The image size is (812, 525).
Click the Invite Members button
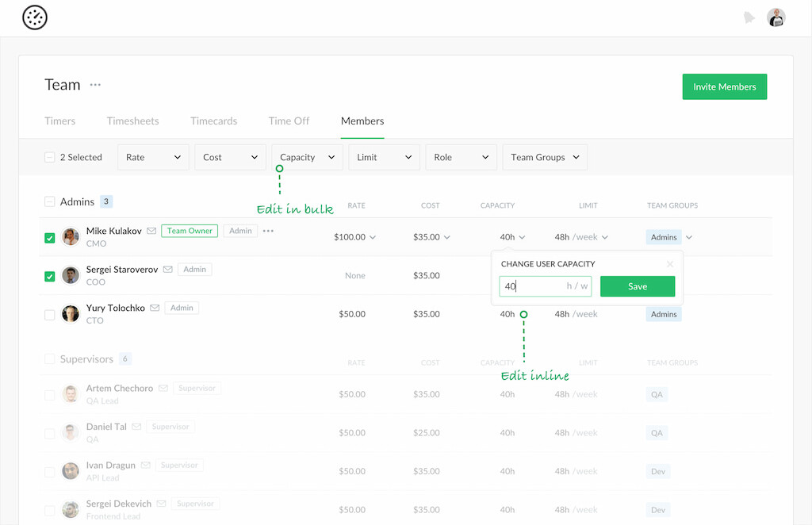(724, 86)
